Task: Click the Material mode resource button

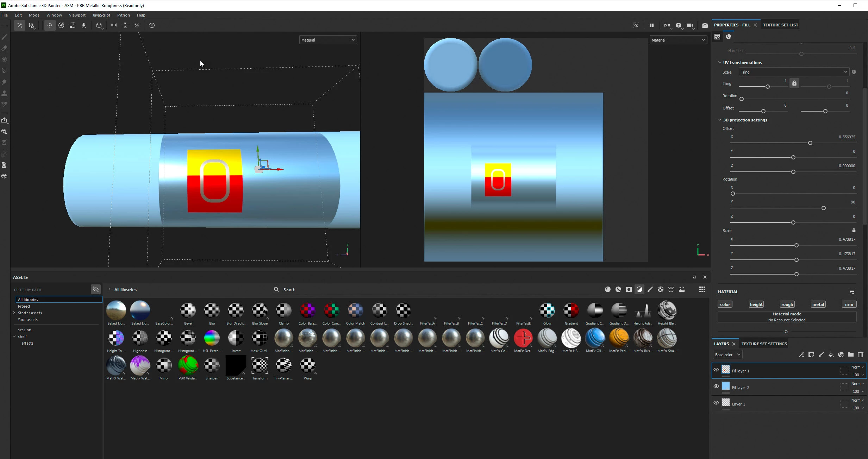Action: coord(787,317)
